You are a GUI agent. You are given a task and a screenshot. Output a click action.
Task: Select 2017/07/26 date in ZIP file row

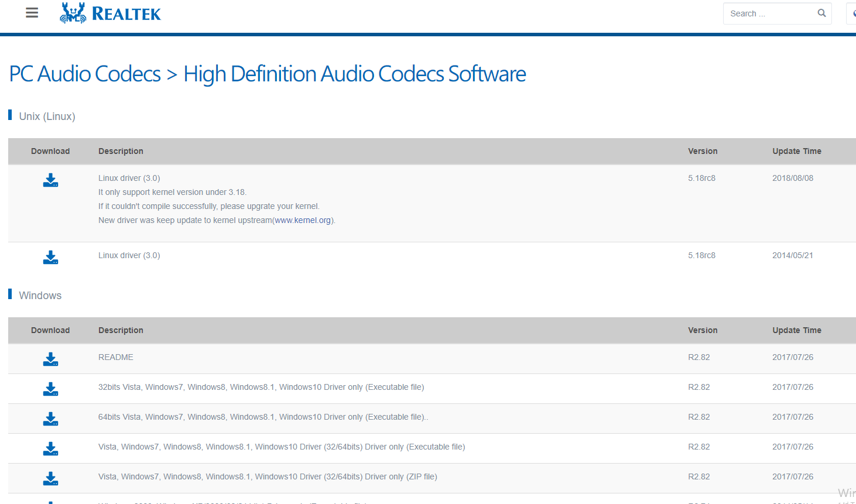tap(793, 476)
